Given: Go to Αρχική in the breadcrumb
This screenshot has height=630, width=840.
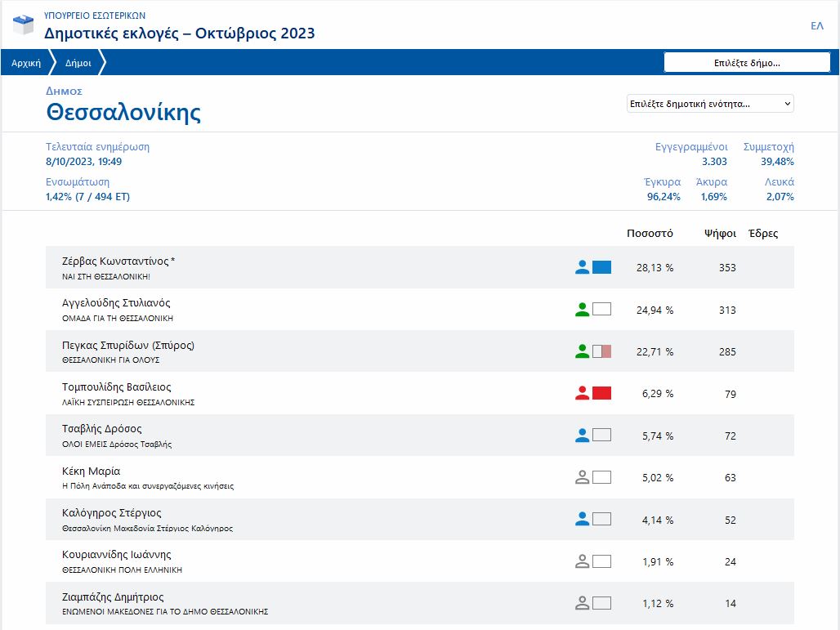Looking at the screenshot, I should 26,63.
